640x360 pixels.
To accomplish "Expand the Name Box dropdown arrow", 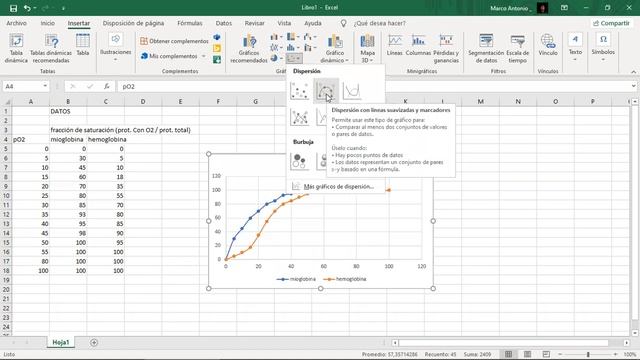I will coord(45,87).
